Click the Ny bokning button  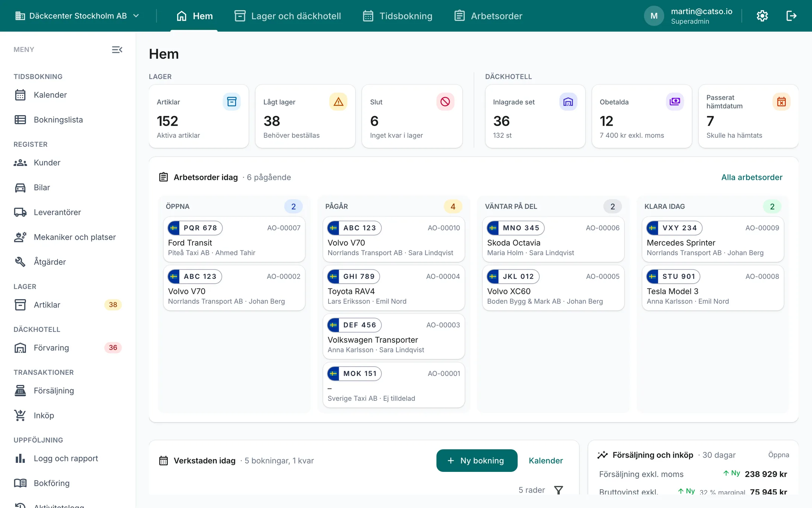(x=477, y=461)
